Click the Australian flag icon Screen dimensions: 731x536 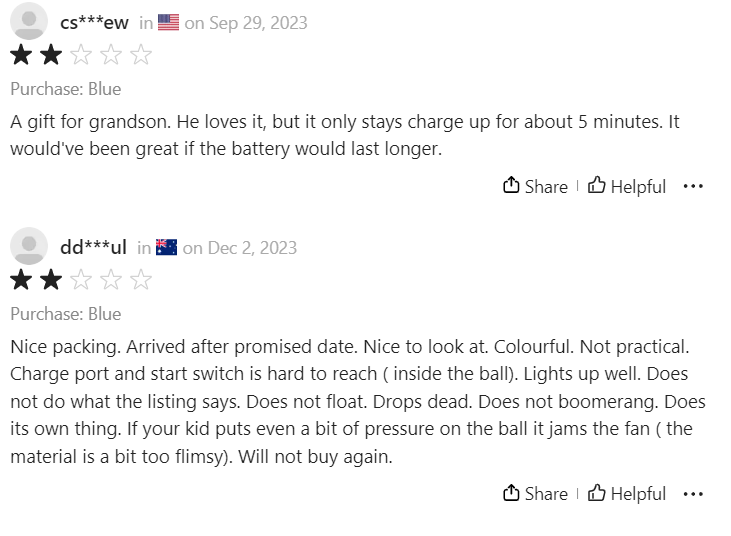point(166,248)
